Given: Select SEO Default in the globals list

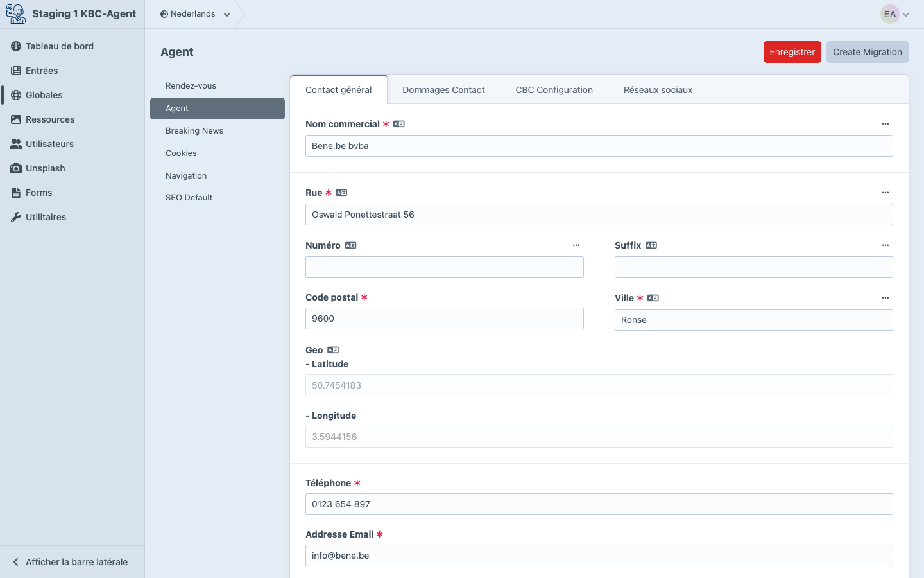Looking at the screenshot, I should click(218, 198).
